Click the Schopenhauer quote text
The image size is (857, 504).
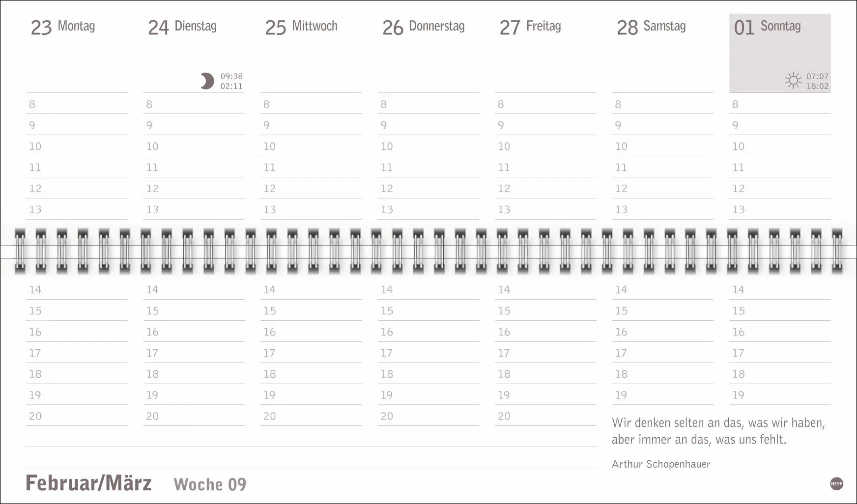pos(718,431)
